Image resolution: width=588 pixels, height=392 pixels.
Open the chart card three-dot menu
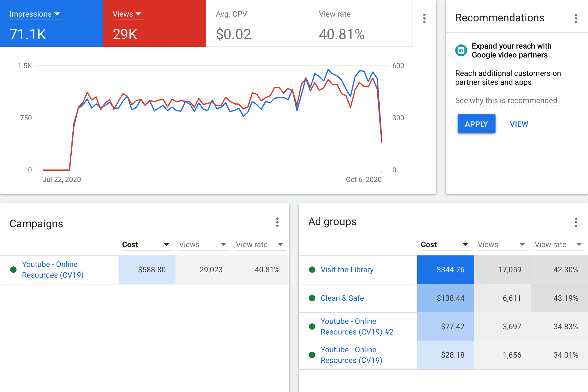coord(424,18)
